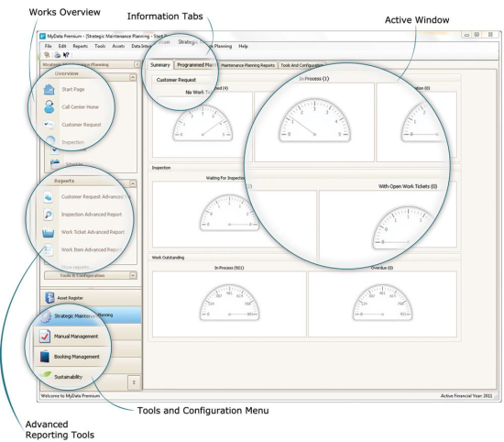
Task: Collapse the Overview section chevron
Action: pos(133,77)
